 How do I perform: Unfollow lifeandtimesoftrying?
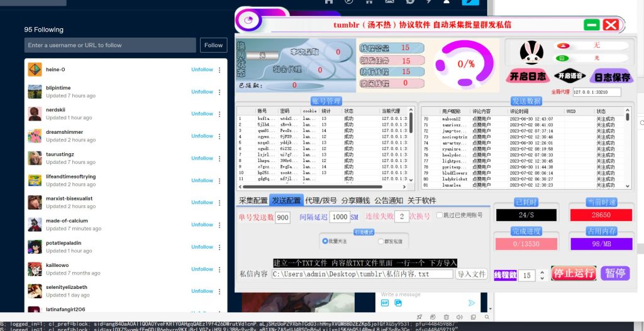pyautogui.click(x=202, y=180)
